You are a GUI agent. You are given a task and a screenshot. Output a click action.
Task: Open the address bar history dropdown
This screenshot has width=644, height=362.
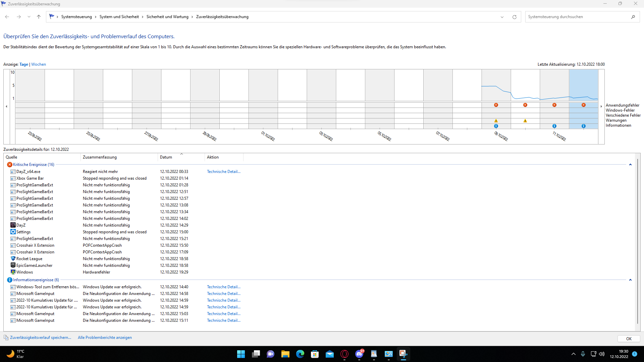[x=502, y=17]
